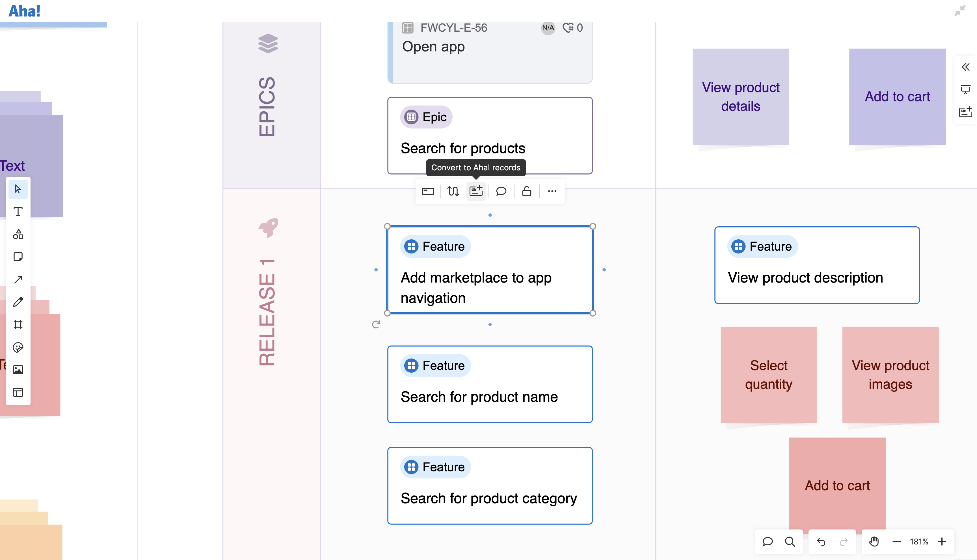Image resolution: width=977 pixels, height=560 pixels.
Task: Select the Sticky note tool
Action: pos(18,257)
